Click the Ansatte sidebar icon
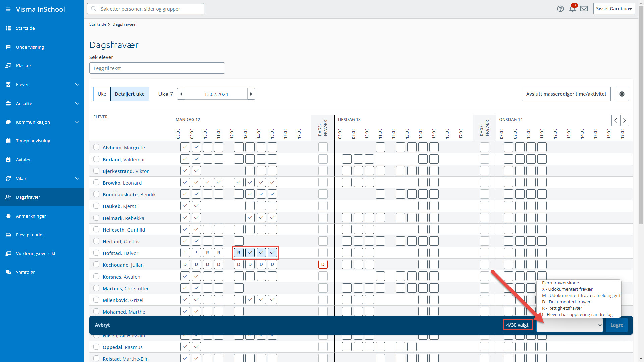The height and width of the screenshot is (362, 644). tap(8, 103)
